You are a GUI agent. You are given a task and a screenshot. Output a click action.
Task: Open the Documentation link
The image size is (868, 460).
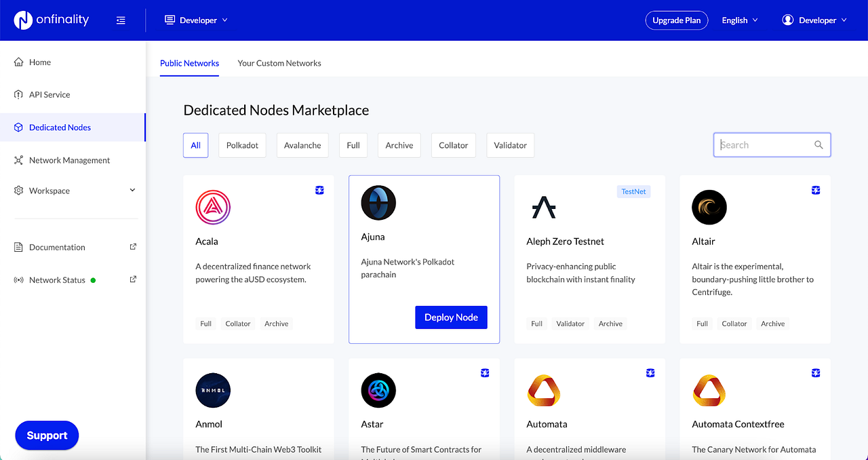coord(57,248)
